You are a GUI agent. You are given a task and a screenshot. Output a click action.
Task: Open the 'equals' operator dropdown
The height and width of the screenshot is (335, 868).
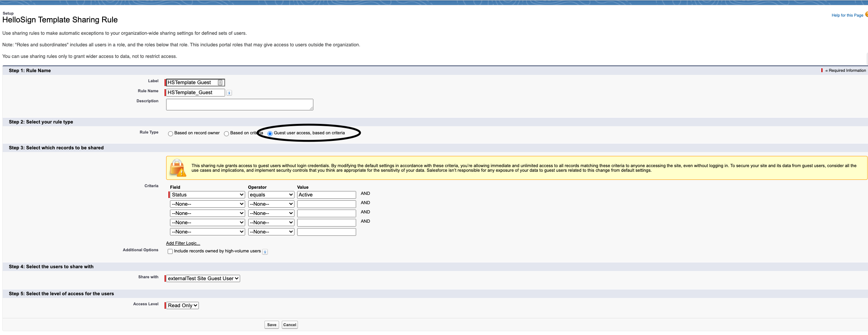click(x=271, y=195)
